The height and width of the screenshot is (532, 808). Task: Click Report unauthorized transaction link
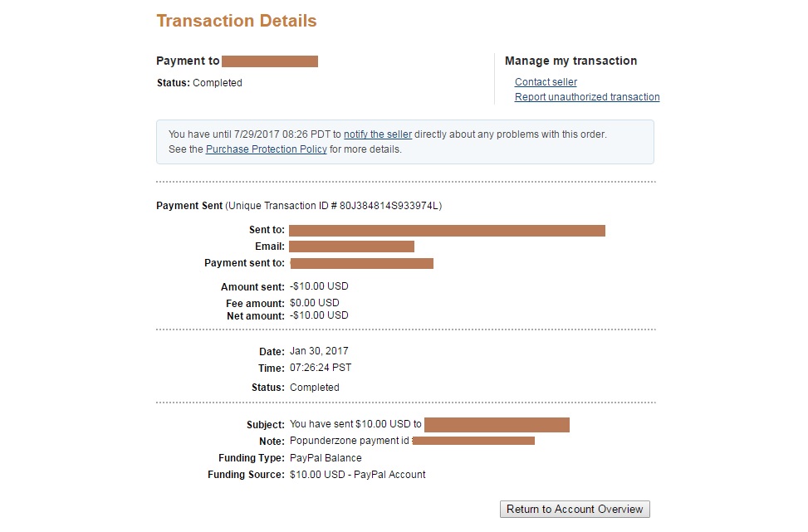tap(587, 97)
